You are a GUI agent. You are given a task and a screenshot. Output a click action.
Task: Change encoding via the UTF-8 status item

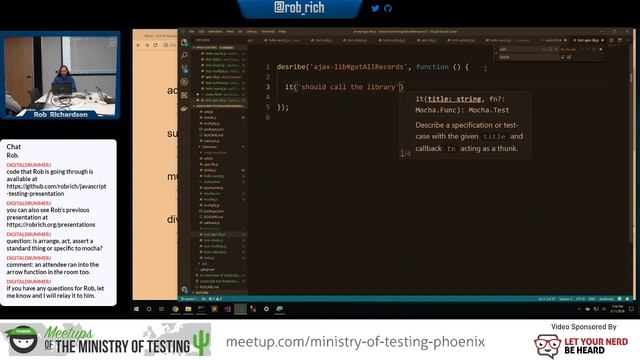(580, 299)
